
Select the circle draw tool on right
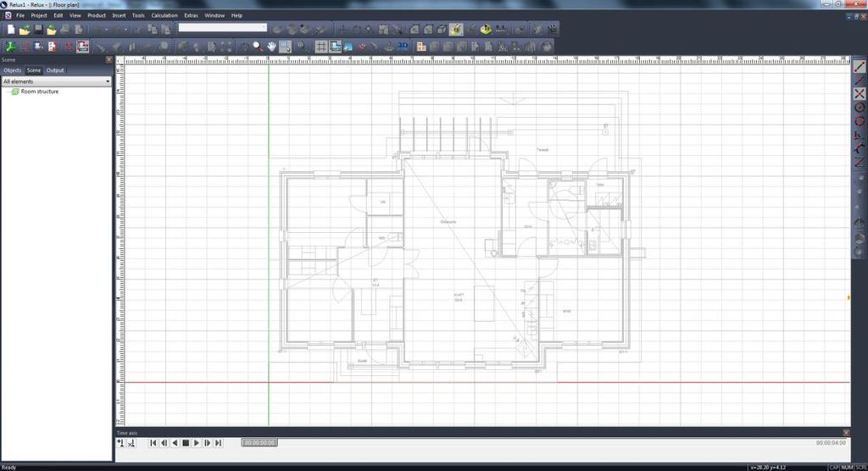[x=860, y=108]
